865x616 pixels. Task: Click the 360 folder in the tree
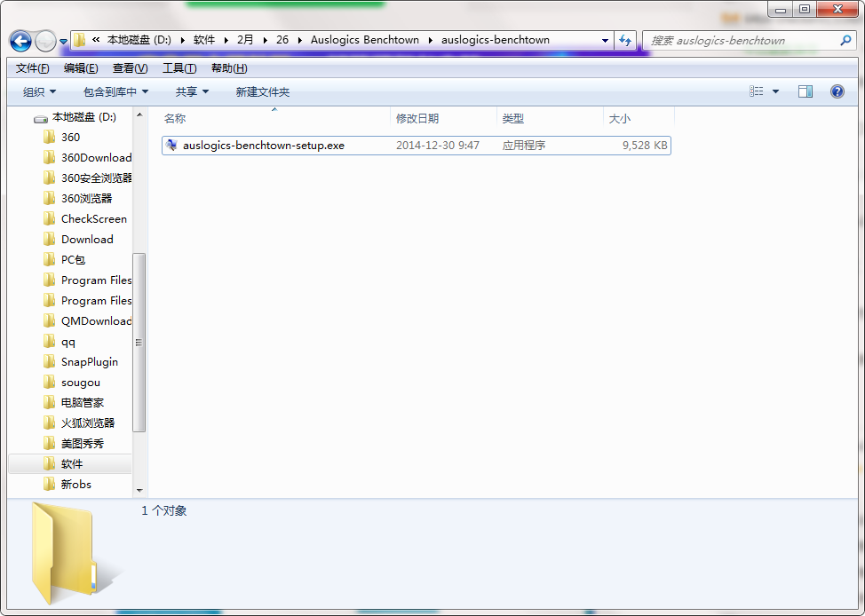pyautogui.click(x=71, y=138)
